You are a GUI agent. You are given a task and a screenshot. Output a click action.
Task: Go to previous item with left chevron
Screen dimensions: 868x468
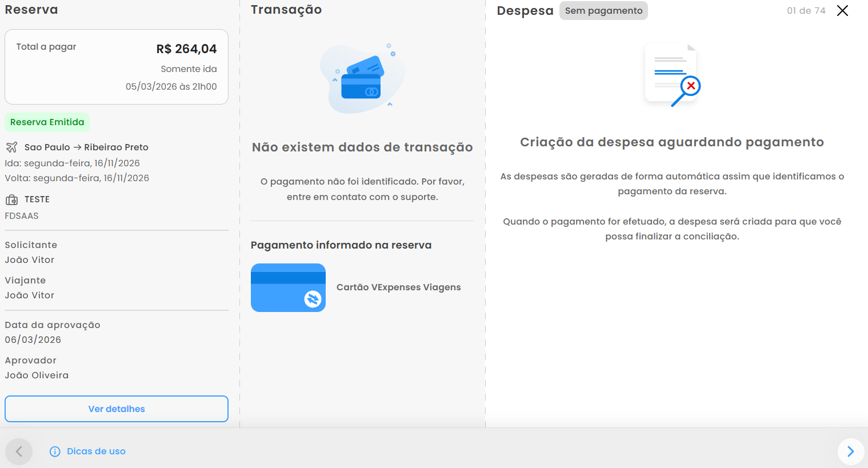click(19, 451)
